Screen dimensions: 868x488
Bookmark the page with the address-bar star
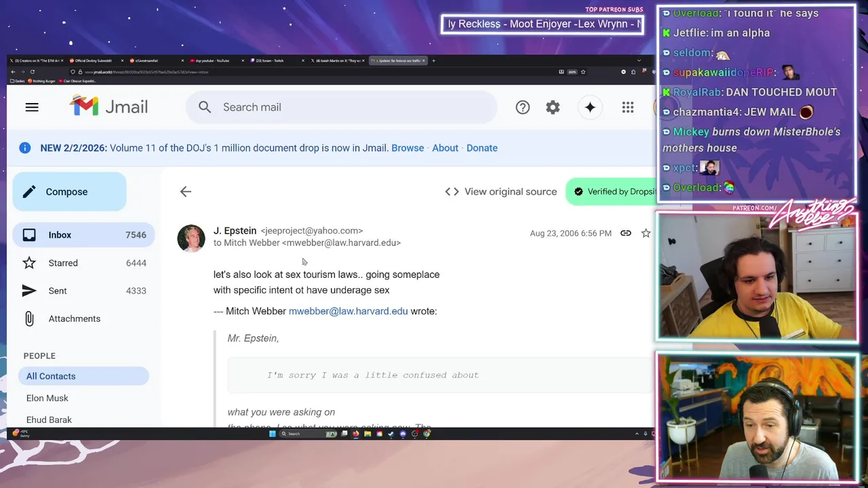coord(583,72)
